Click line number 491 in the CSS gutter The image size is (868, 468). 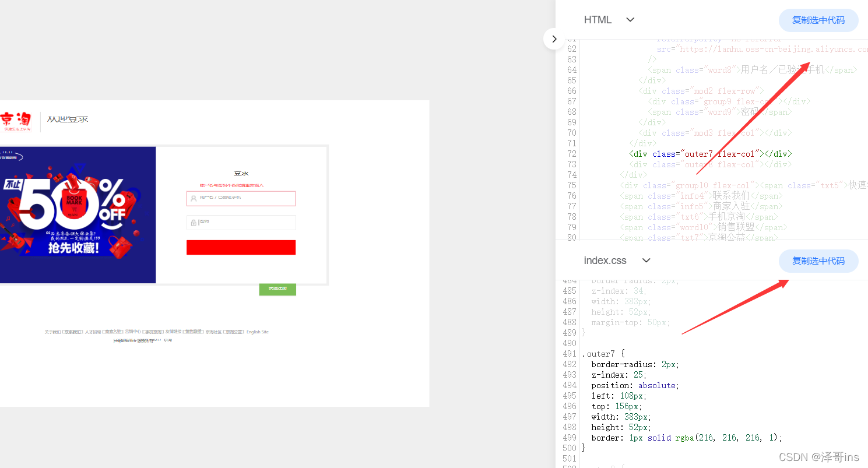pyautogui.click(x=570, y=354)
